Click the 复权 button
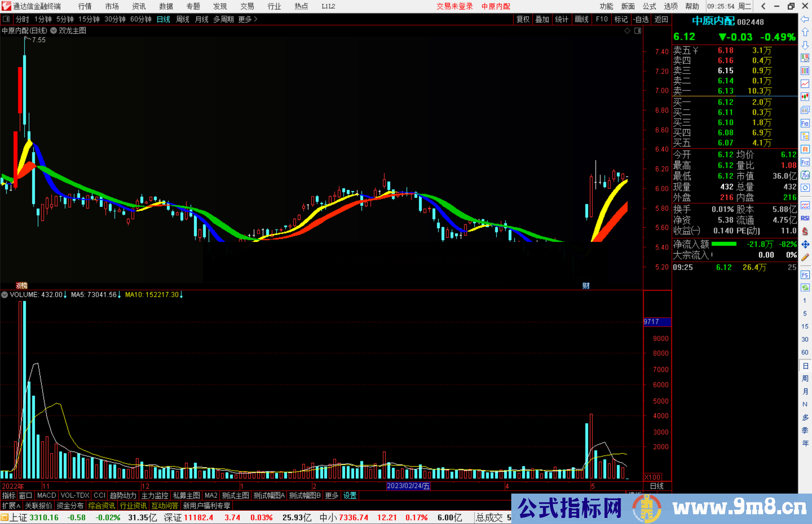 coord(523,19)
